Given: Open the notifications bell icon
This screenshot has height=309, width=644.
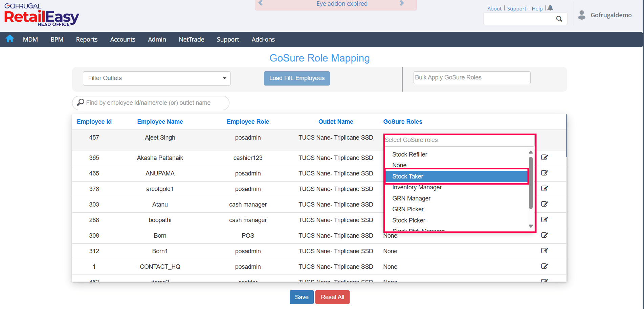Looking at the screenshot, I should click(550, 8).
